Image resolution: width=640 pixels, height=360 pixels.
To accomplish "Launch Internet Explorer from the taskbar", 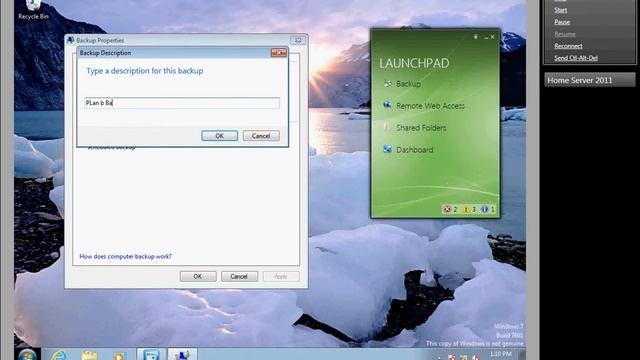I will (59, 355).
